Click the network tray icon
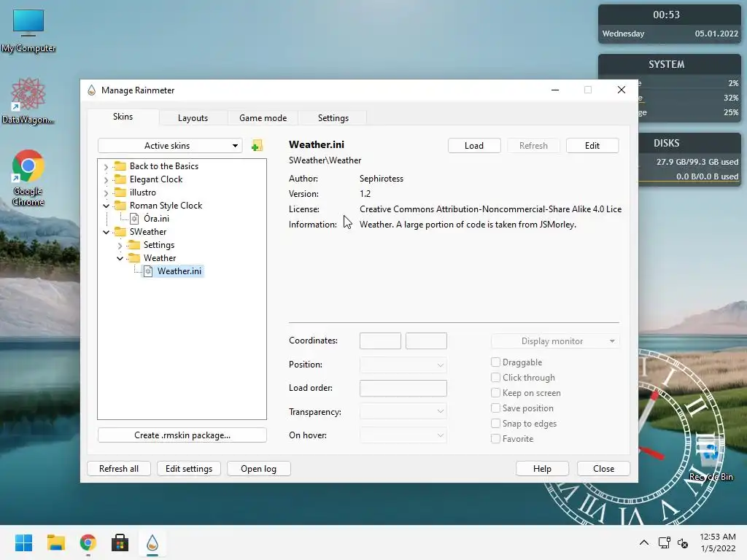The width and height of the screenshot is (747, 560). coord(664,542)
